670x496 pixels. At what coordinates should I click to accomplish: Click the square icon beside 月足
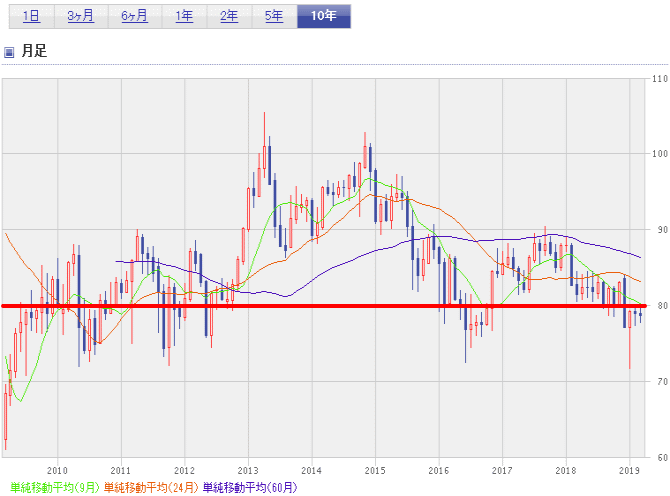(x=9, y=52)
